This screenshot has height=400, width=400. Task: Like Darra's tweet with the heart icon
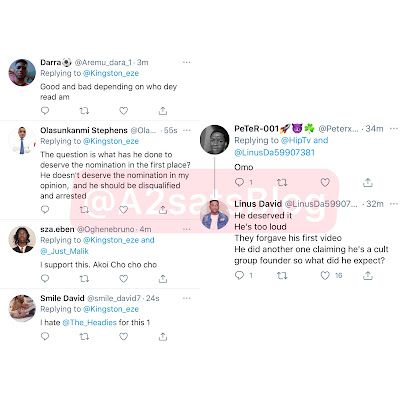point(124,111)
